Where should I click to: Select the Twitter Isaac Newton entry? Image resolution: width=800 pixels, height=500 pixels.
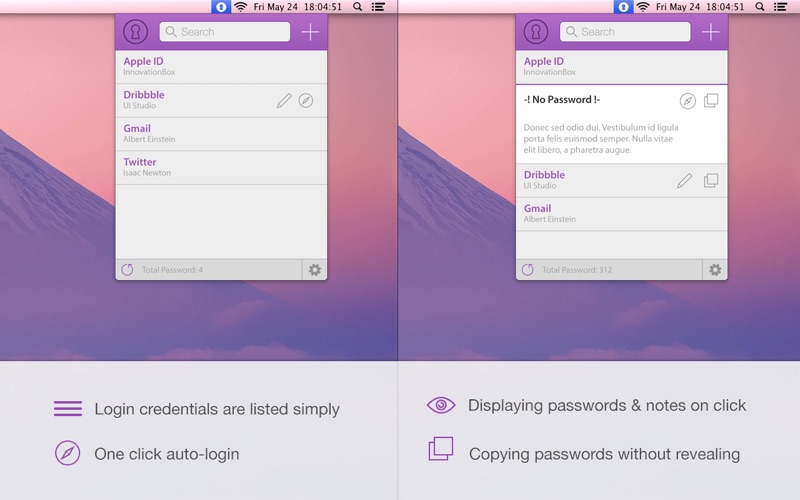coord(221,167)
